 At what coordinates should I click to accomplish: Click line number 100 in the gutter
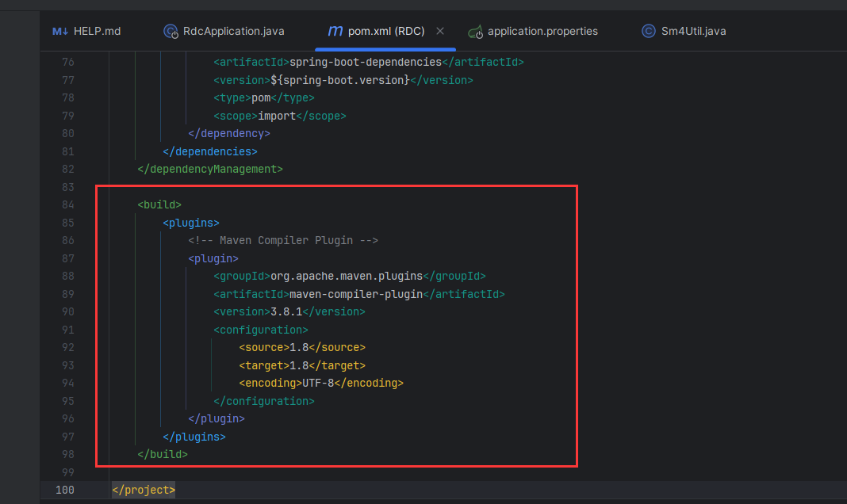(x=65, y=490)
